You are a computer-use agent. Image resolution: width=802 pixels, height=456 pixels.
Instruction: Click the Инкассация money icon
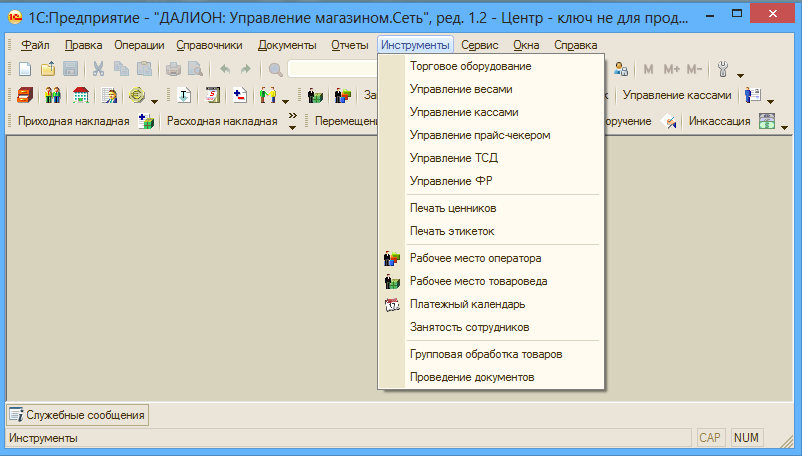pyautogui.click(x=767, y=121)
